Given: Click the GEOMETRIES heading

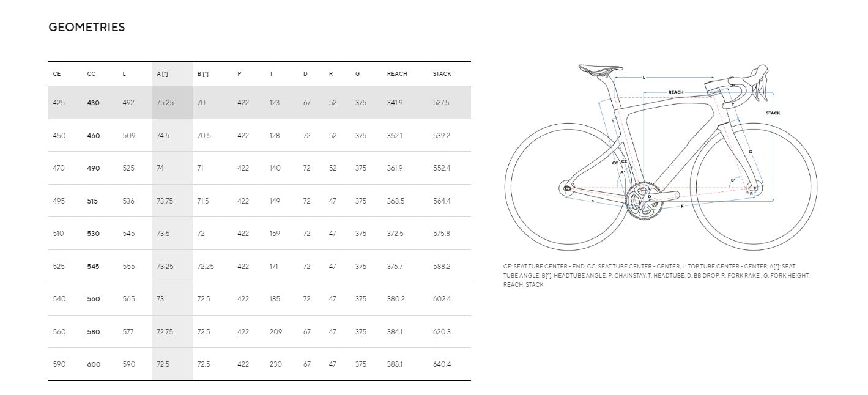Looking at the screenshot, I should coord(86,27).
